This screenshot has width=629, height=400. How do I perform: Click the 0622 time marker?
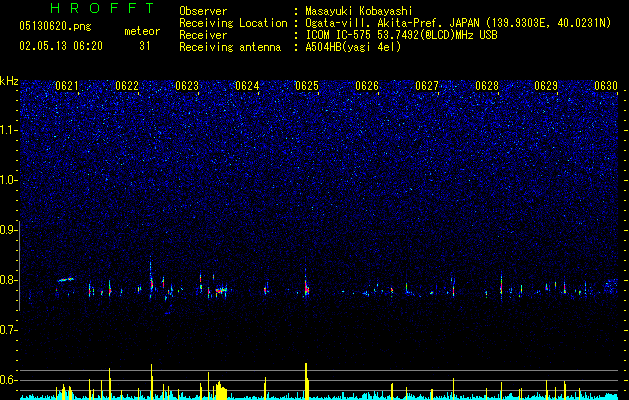[x=127, y=86]
